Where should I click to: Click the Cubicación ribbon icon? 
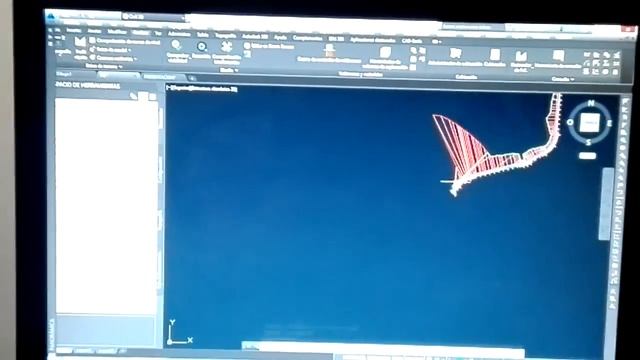click(x=495, y=55)
